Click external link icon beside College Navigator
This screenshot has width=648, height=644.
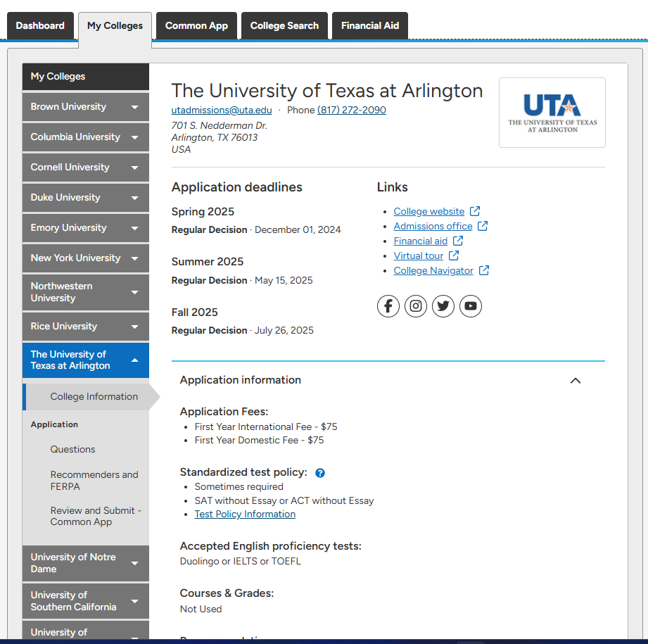pos(484,270)
